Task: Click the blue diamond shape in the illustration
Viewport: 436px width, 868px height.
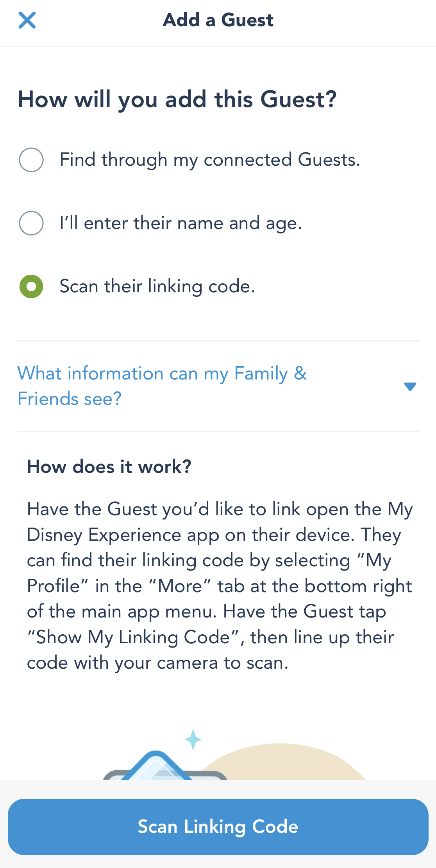Action: pyautogui.click(x=156, y=766)
